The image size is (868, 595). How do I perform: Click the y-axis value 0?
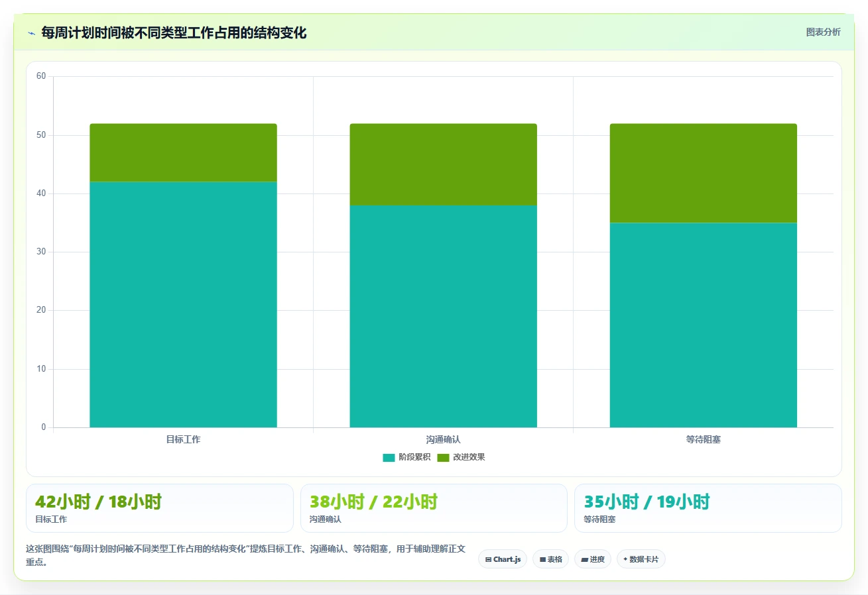(44, 427)
